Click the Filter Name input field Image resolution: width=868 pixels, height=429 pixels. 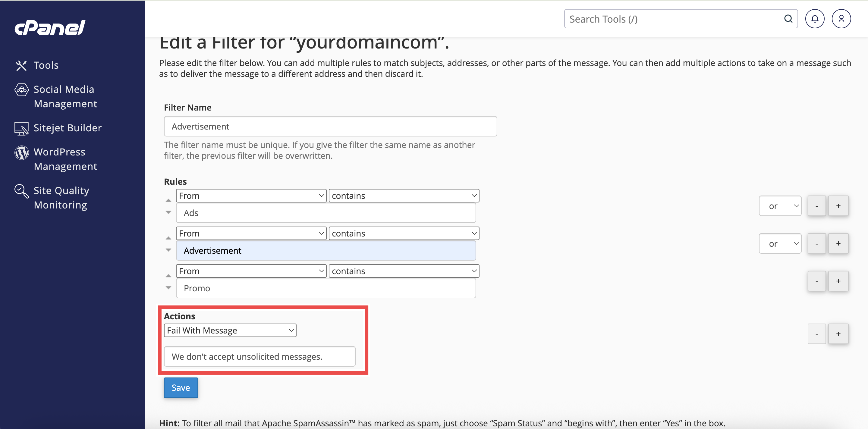pyautogui.click(x=330, y=126)
